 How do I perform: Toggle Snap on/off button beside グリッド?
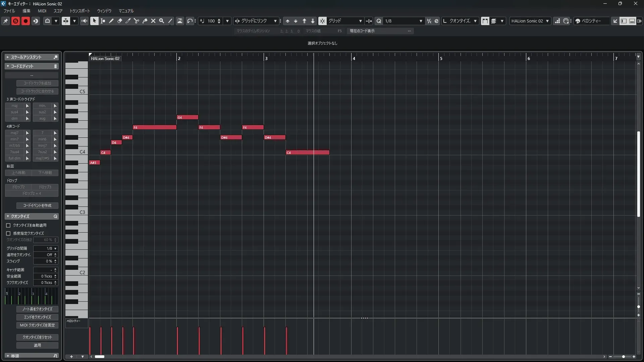pos(322,21)
